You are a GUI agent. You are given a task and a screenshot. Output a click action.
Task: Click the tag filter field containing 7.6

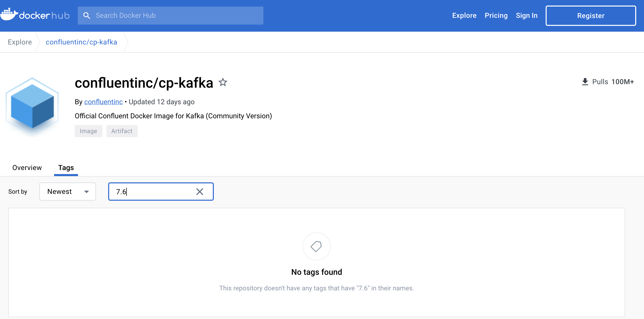153,192
